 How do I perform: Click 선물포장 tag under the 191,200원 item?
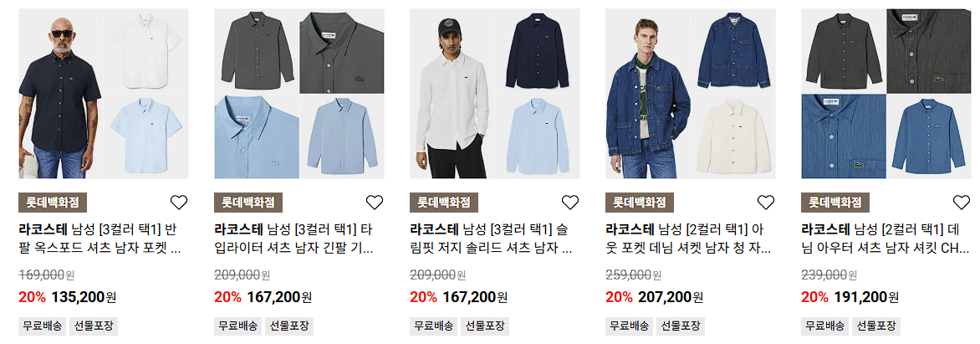pos(876,326)
